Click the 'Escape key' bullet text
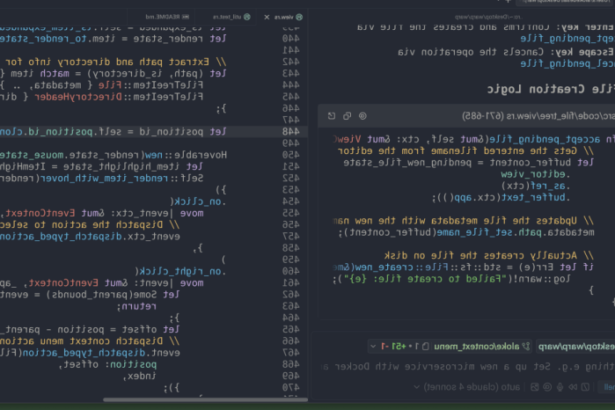 pyautogui.click(x=506, y=52)
